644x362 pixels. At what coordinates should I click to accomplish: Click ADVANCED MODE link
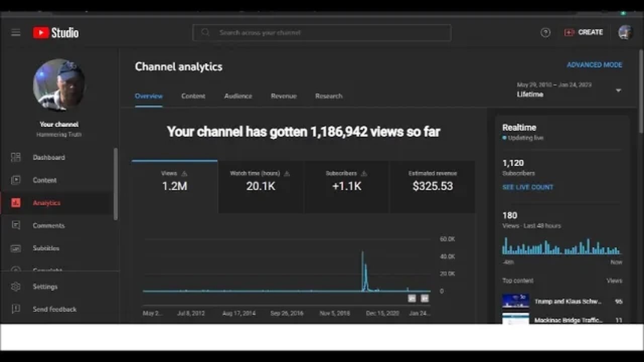pyautogui.click(x=594, y=65)
